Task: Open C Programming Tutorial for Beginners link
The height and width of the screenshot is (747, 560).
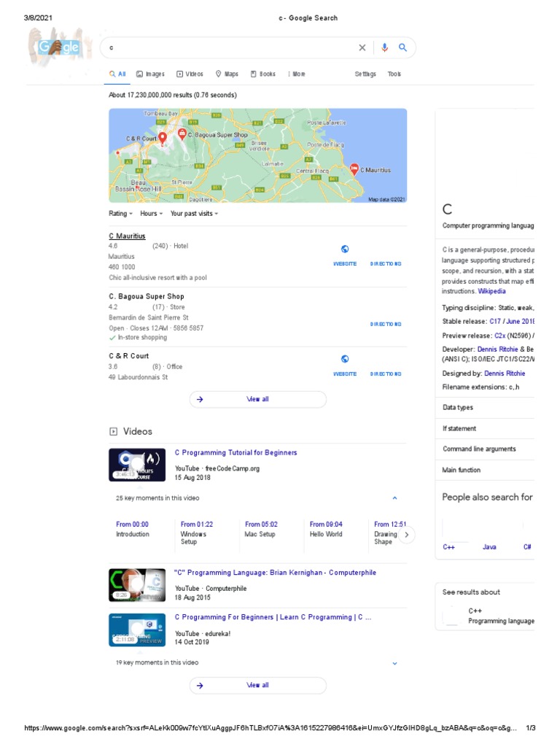Action: (236, 453)
